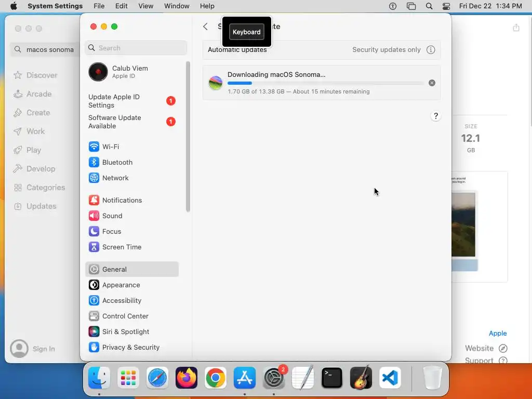Open the Edit menu
The height and width of the screenshot is (399, 532).
pos(121,6)
